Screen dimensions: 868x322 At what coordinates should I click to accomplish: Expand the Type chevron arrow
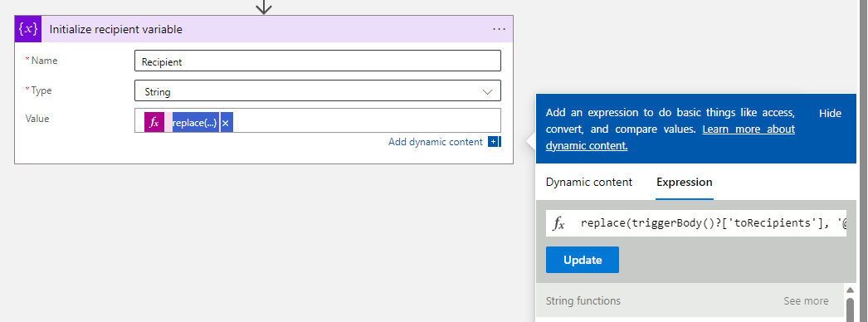487,92
